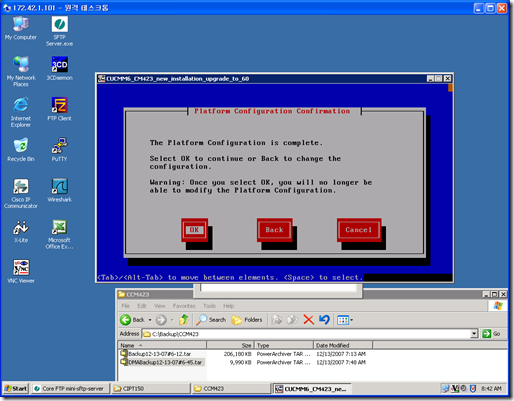Viewport: 514px width, 401px height.
Task: Click the Search tool in CCM423 toolbar
Action: click(x=211, y=320)
